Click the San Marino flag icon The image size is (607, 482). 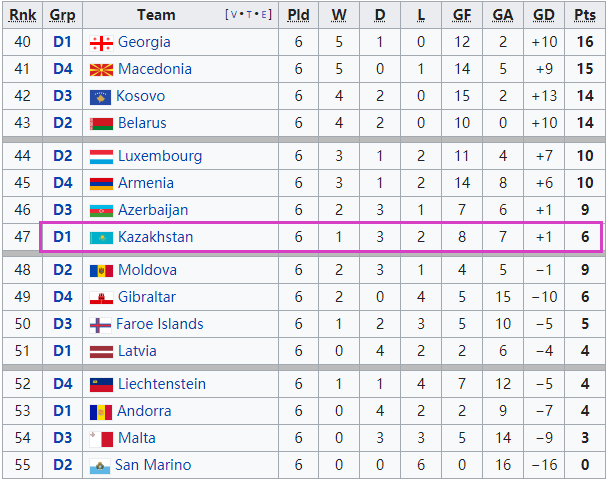tap(99, 466)
